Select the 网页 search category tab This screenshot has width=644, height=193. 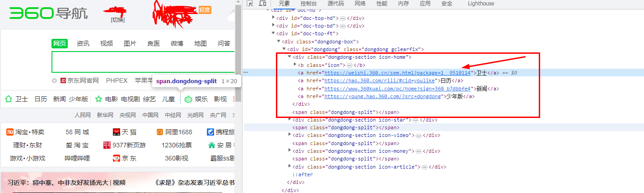[60, 43]
